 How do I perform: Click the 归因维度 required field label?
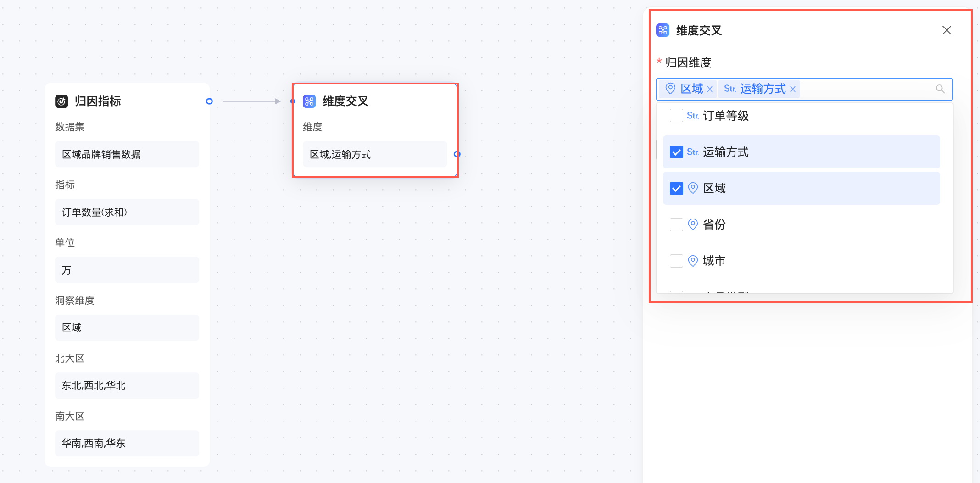pyautogui.click(x=688, y=62)
